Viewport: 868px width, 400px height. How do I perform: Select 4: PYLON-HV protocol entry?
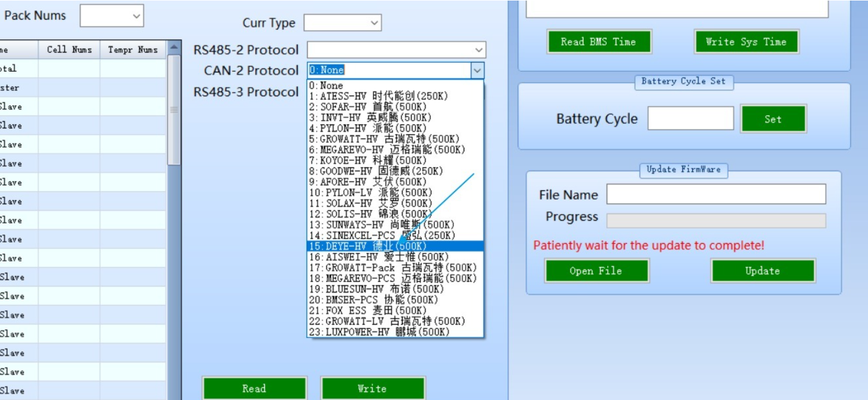(395, 129)
